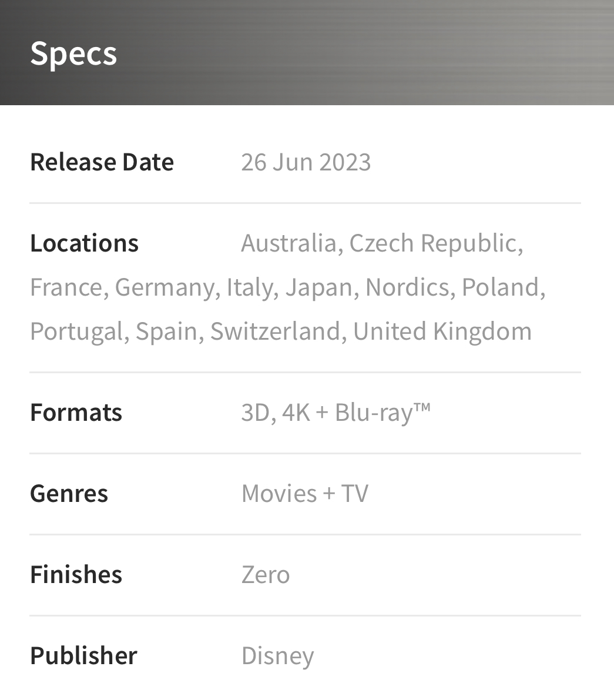Select the Locations label
614x700 pixels.
tap(85, 243)
